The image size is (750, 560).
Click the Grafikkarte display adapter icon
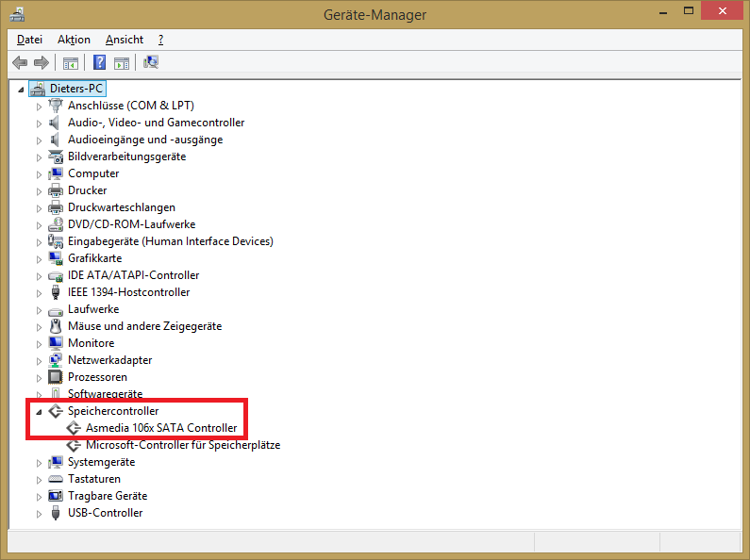point(56,258)
